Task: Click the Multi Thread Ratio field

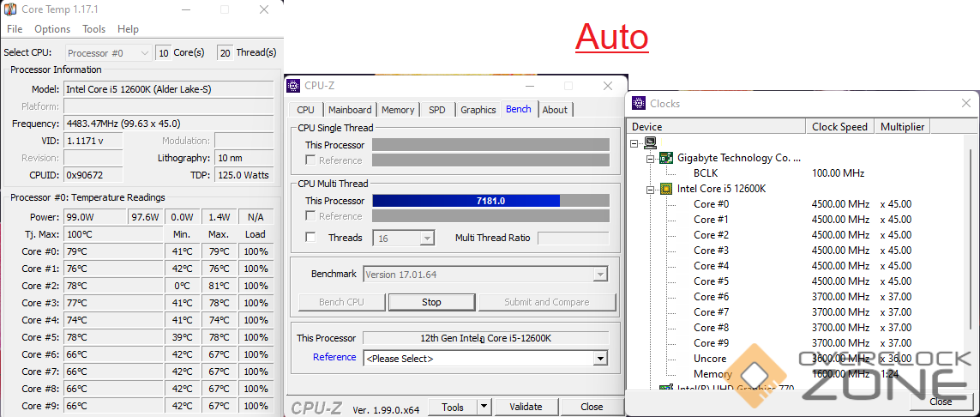Action: (x=573, y=239)
